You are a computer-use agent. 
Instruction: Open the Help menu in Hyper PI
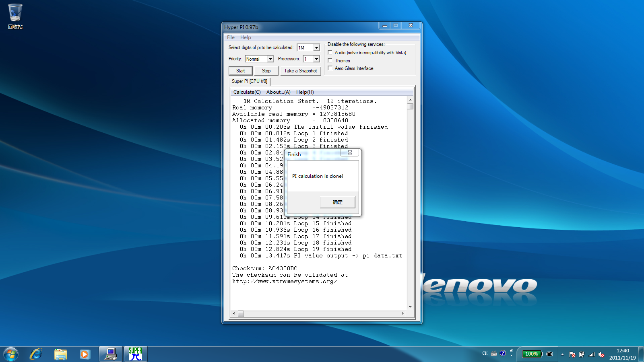246,37
